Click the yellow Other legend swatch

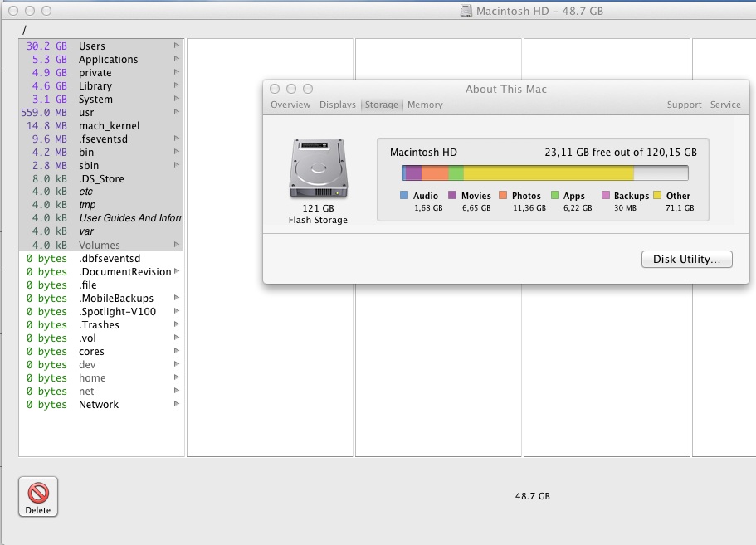tap(657, 195)
